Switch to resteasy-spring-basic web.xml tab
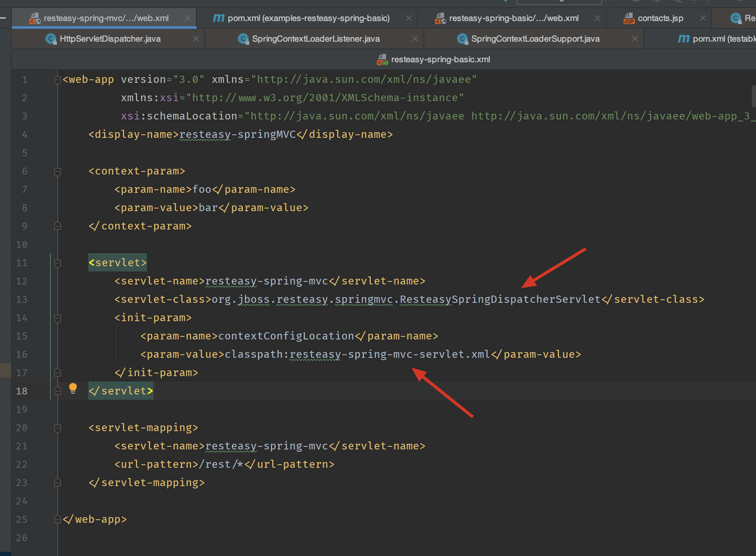 coord(514,18)
